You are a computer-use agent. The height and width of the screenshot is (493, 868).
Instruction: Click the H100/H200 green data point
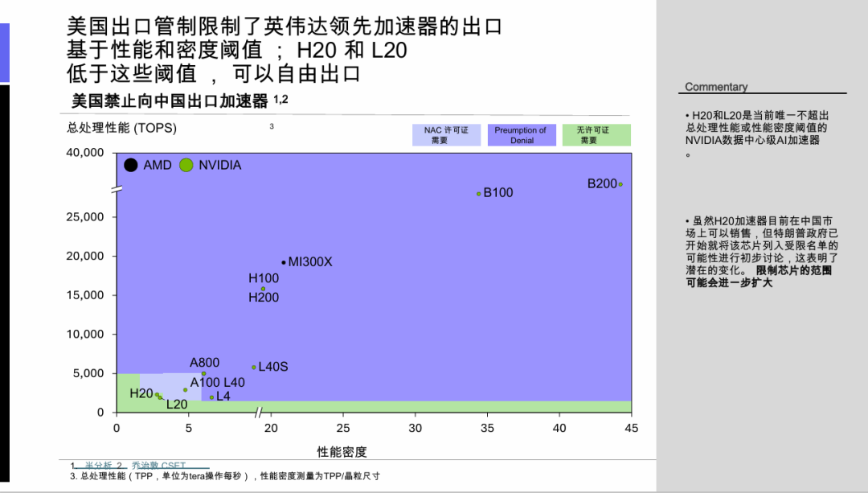[263, 289]
